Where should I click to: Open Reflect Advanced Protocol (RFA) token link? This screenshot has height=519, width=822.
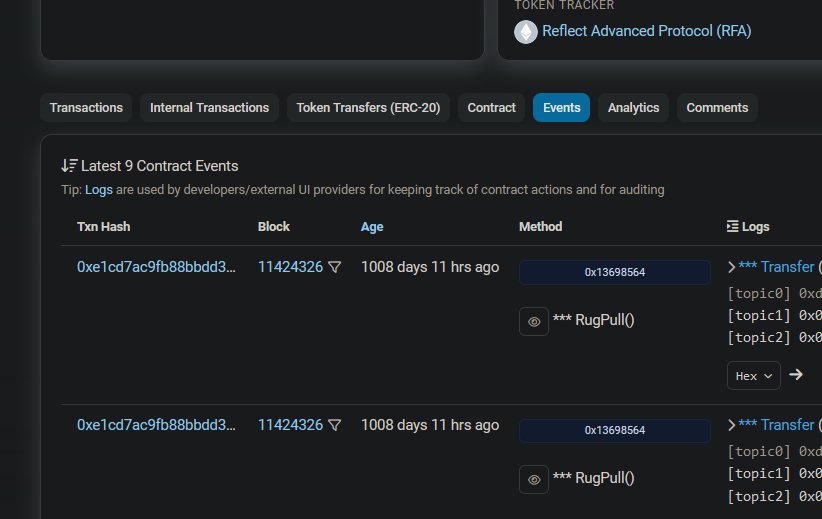pos(646,31)
